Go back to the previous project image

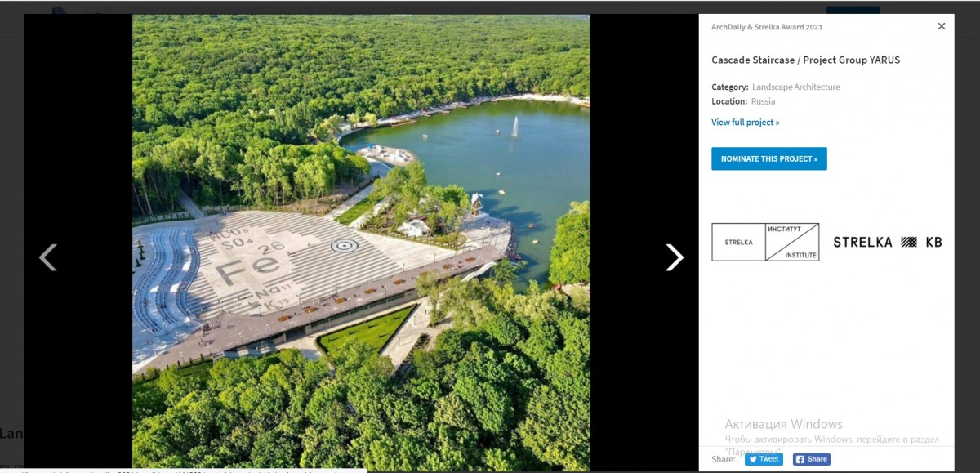pyautogui.click(x=48, y=257)
